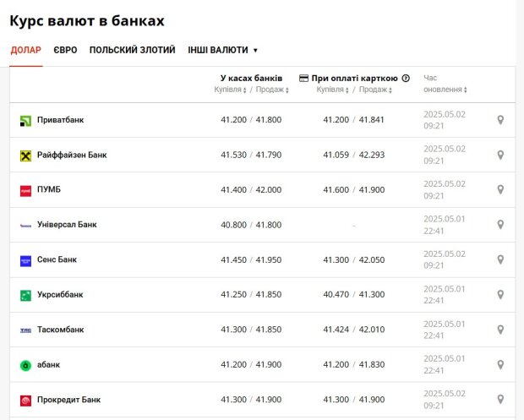Image resolution: width=524 pixels, height=420 pixels.
Task: Sort by cash desk Купівля rate
Action: (230, 90)
